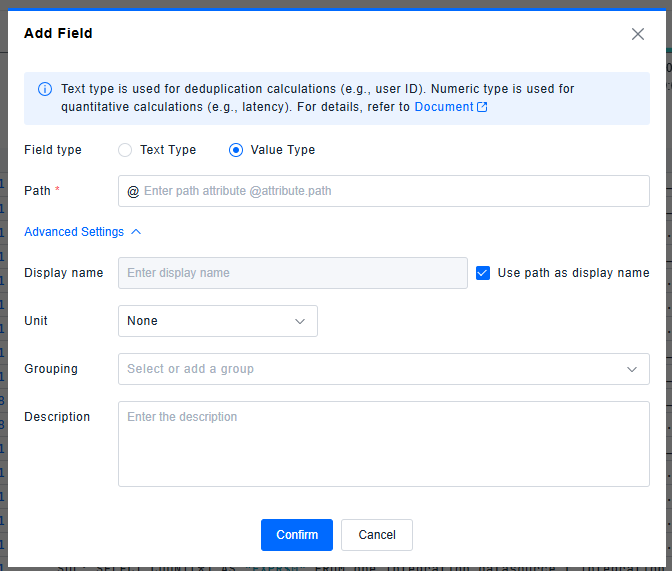Select the Value Type radio button
Viewport: 672px width, 571px height.
click(x=236, y=150)
